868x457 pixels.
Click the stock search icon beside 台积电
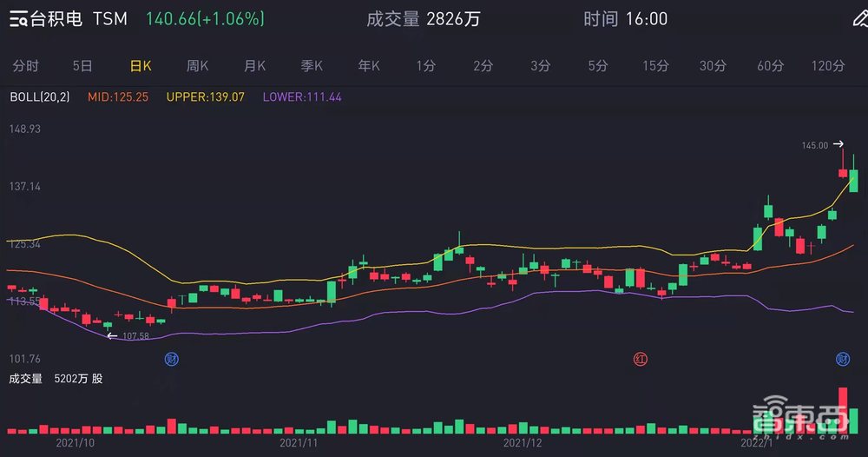click(18, 19)
